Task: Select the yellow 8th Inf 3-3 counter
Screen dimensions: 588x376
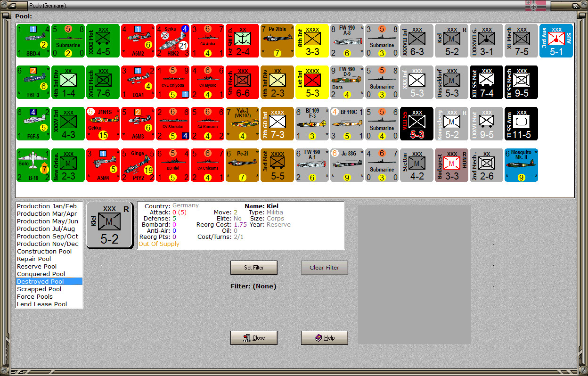Action: (x=312, y=41)
